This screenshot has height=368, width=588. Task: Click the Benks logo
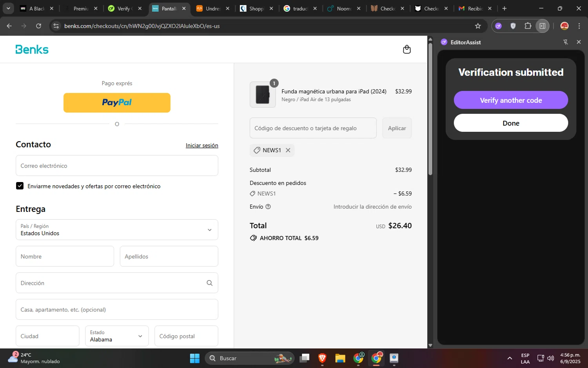(x=32, y=49)
